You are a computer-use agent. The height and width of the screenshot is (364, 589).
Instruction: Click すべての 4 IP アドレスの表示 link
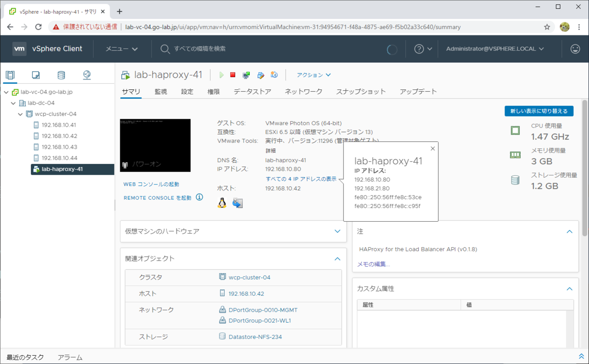pos(301,179)
